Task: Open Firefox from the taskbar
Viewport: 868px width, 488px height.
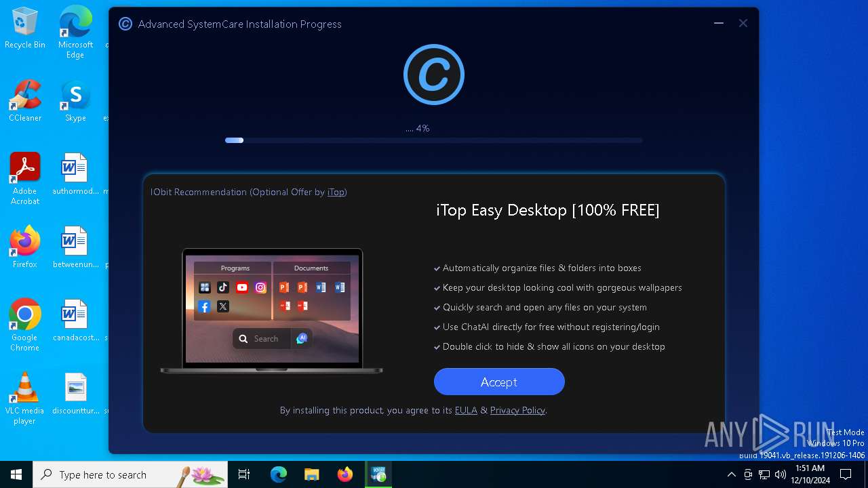Action: [x=344, y=474]
